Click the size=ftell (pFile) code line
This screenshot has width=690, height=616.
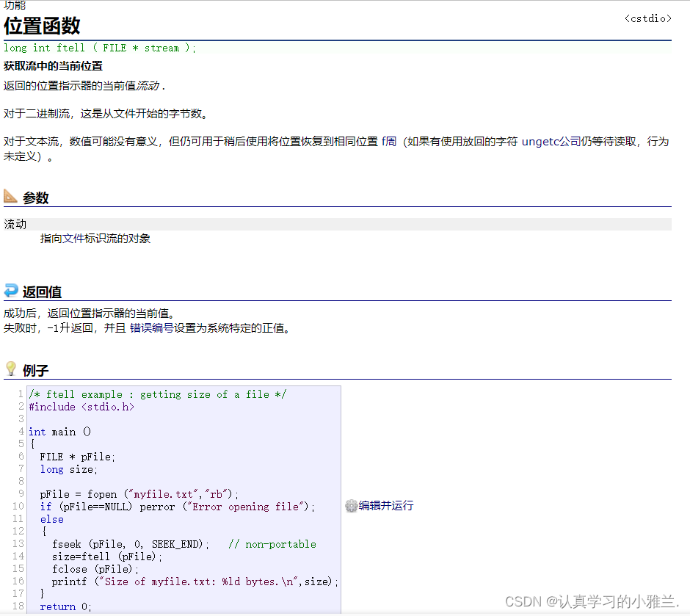(x=107, y=557)
